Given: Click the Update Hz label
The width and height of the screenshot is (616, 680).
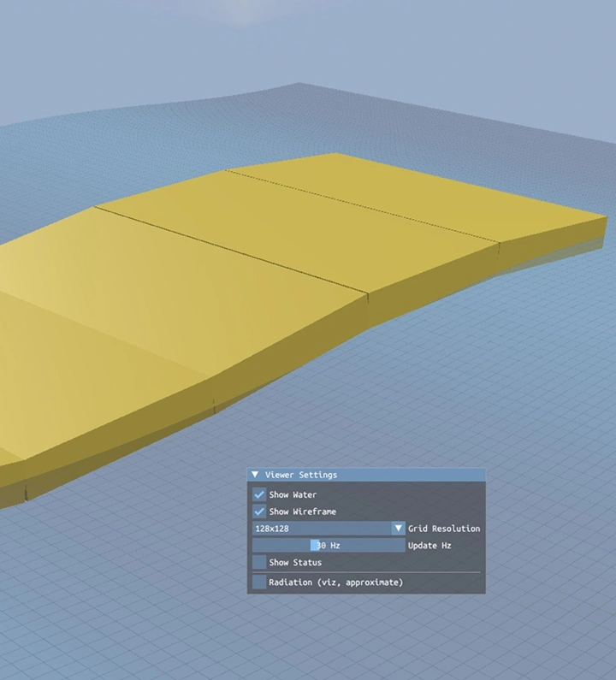Looking at the screenshot, I should click(429, 545).
